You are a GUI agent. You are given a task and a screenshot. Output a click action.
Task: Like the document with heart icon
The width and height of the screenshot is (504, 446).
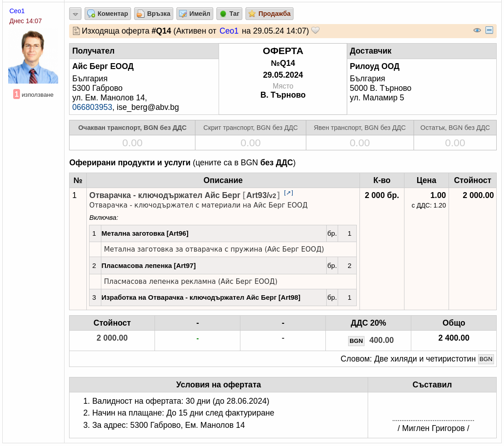(x=316, y=30)
